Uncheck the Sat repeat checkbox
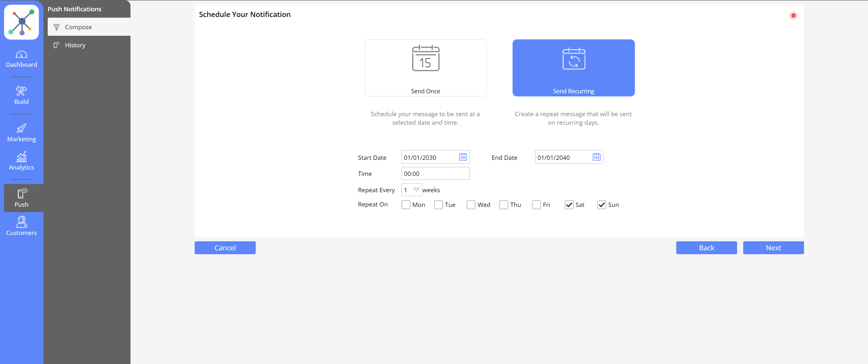The width and height of the screenshot is (868, 364). pos(569,205)
